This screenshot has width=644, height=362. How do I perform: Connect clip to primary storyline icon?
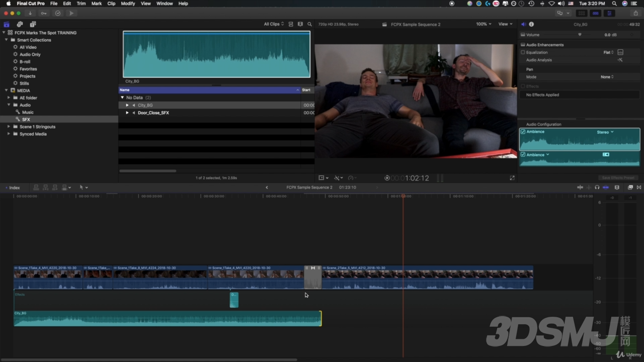point(36,188)
